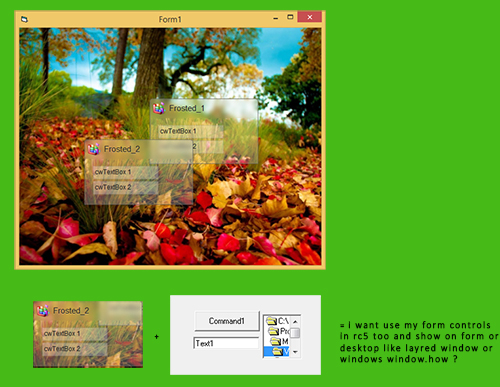Screen dimensions: 500x387
Task: Select the highlighted 'V' folder row
Action: pyautogui.click(x=277, y=351)
